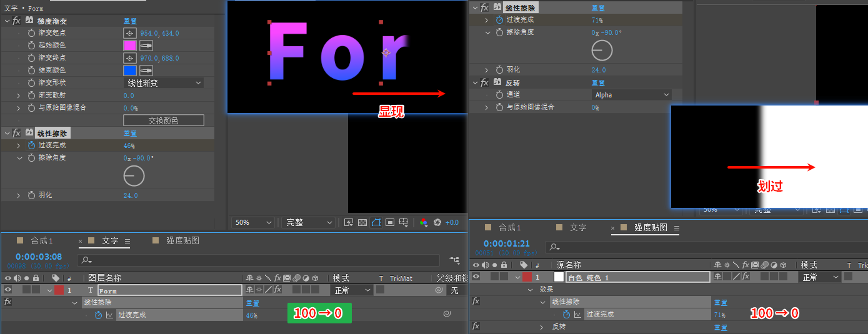The image size is (868, 334).
Task: Open grid and guide options in left viewer
Action: [404, 222]
